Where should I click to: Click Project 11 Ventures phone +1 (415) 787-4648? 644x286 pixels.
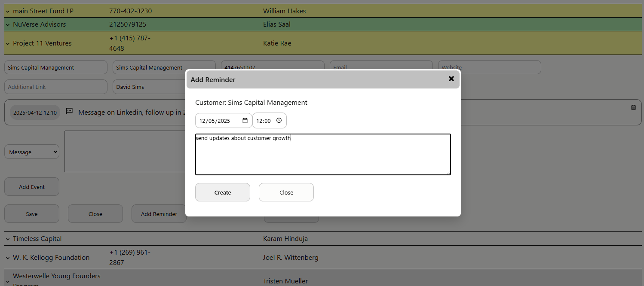[130, 43]
